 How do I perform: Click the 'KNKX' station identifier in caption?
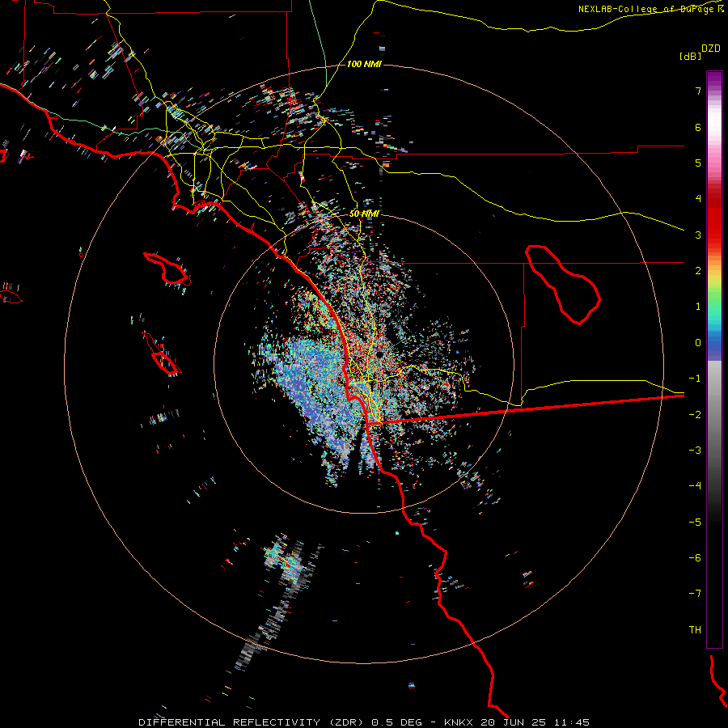[x=459, y=722]
